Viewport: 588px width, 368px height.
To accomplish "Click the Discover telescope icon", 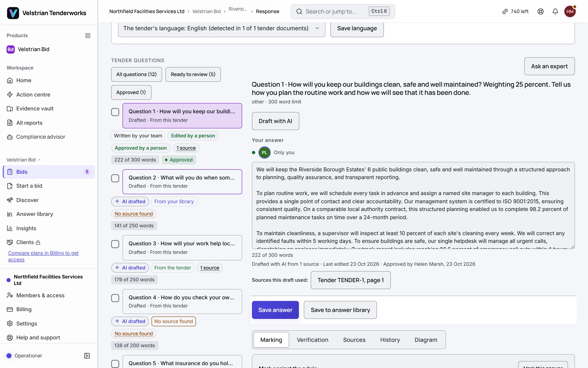I will pyautogui.click(x=10, y=200).
